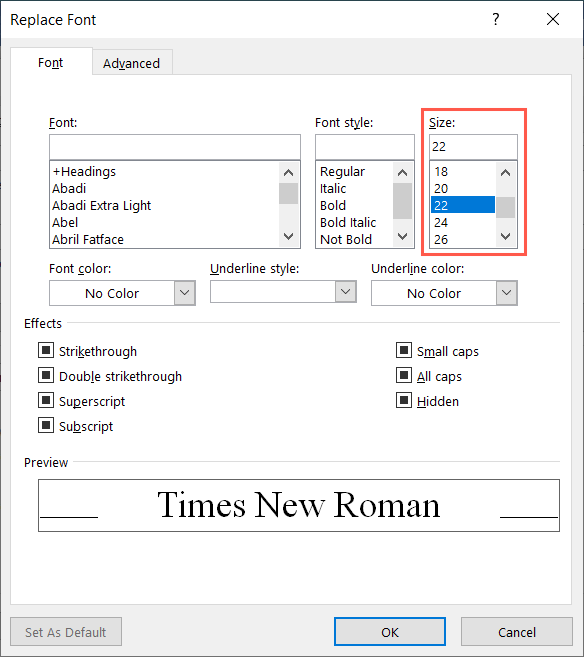This screenshot has height=657, width=584.
Task: Toggle the Strikethrough checkbox
Action: point(46,350)
